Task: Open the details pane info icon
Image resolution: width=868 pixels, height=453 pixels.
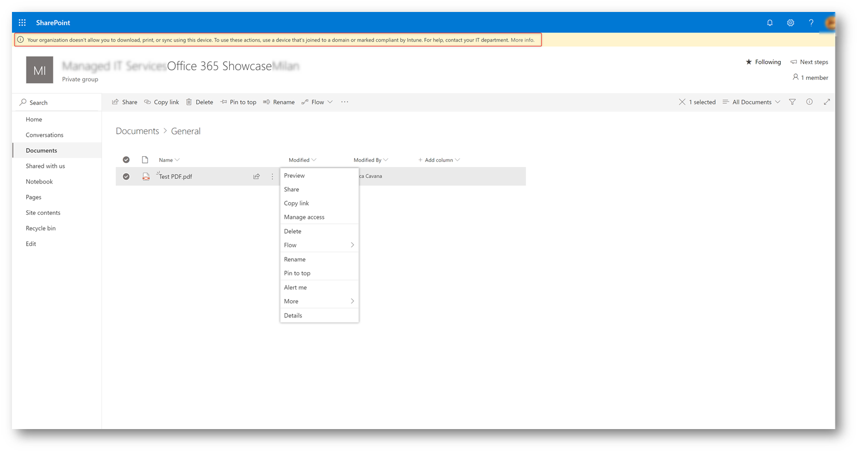Action: tap(809, 102)
